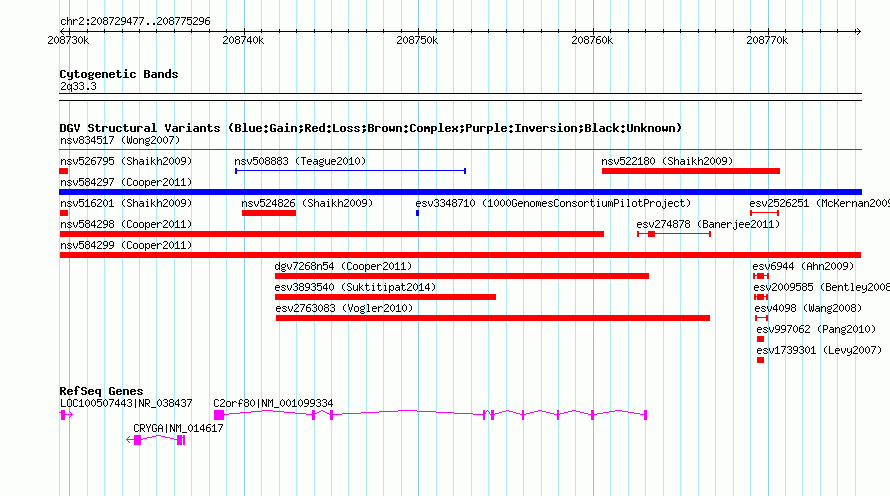The width and height of the screenshot is (890, 496).
Task: Open the esv2009585 (Bentley2008) label
Action: 821,287
